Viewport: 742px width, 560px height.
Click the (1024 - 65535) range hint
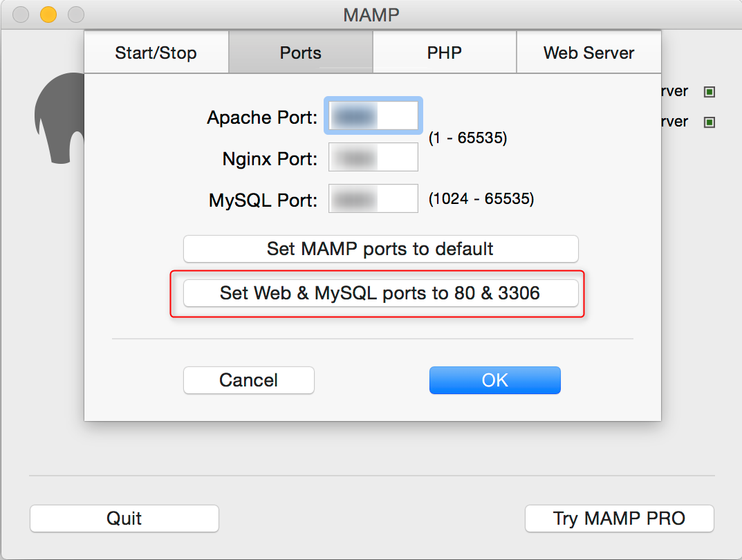[481, 198]
